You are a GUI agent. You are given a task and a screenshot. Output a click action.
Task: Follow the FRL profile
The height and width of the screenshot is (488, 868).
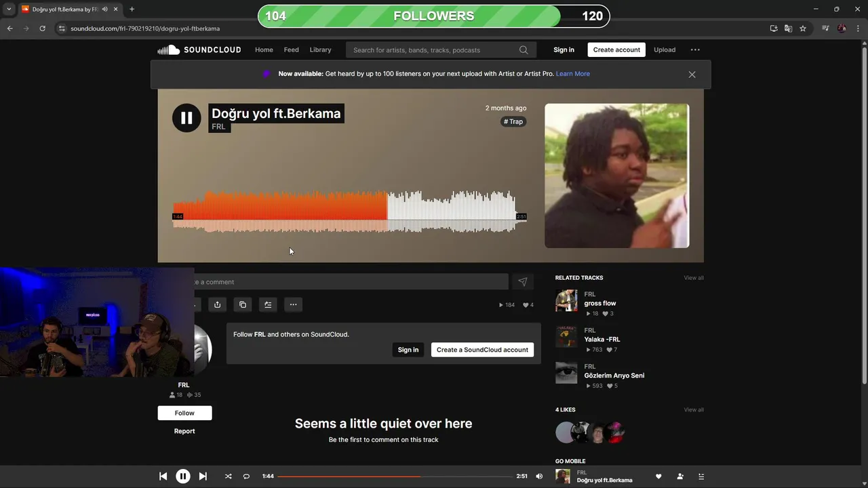184,413
